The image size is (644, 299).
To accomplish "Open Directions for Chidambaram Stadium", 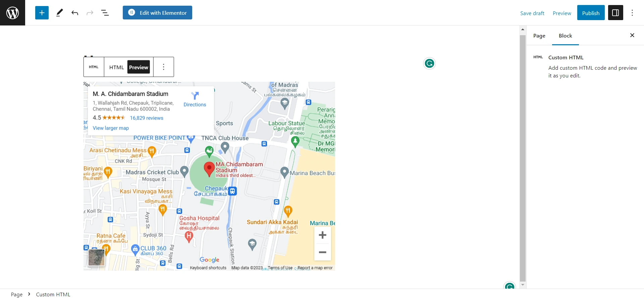I will 195,99.
